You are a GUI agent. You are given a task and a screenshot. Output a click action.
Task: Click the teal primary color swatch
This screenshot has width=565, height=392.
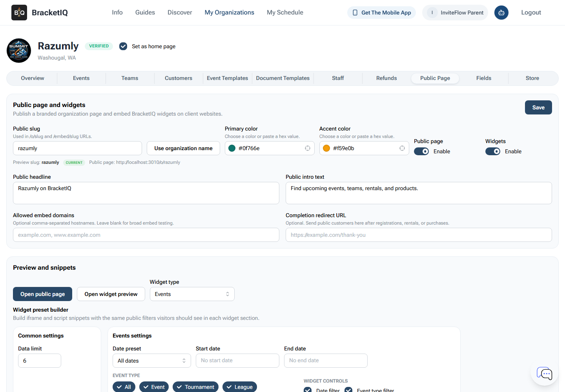tap(232, 148)
